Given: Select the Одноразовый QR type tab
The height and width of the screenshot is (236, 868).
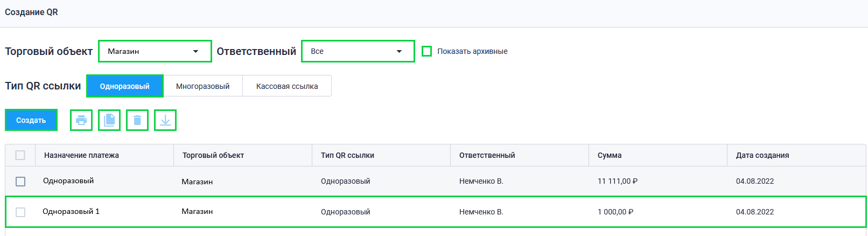Looking at the screenshot, I should (x=125, y=86).
